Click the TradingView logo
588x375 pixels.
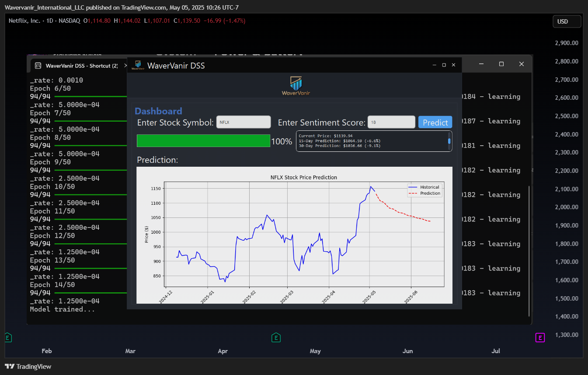(x=28, y=366)
